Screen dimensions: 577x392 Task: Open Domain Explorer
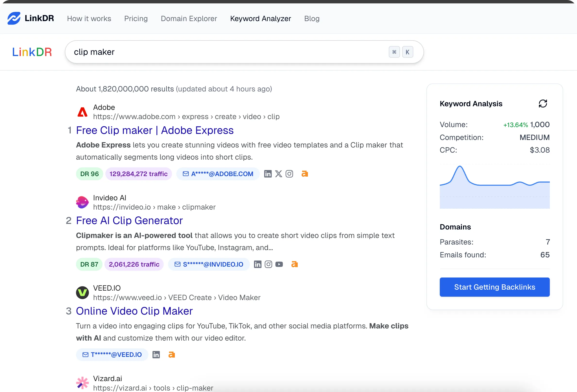[x=189, y=19]
